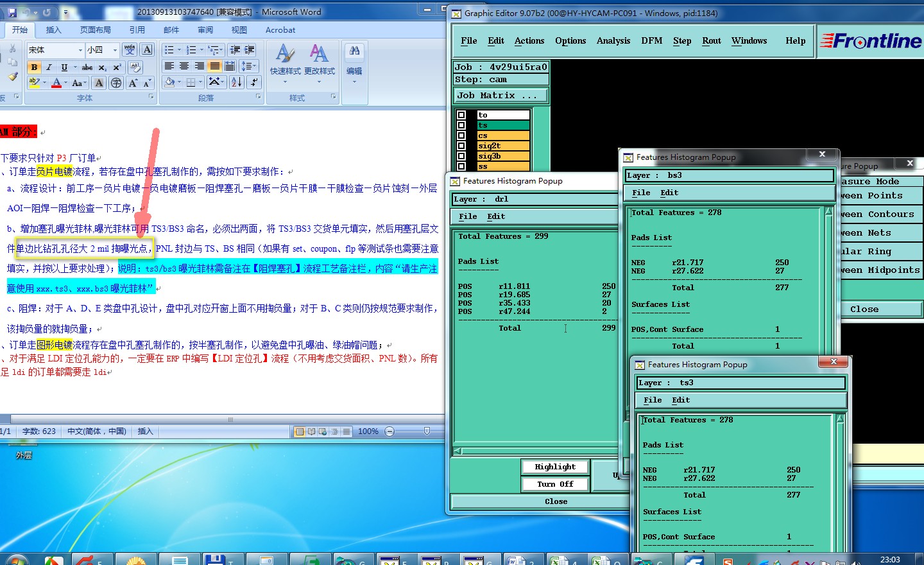Switch to the 审阅 ribbon tab

coord(205,30)
